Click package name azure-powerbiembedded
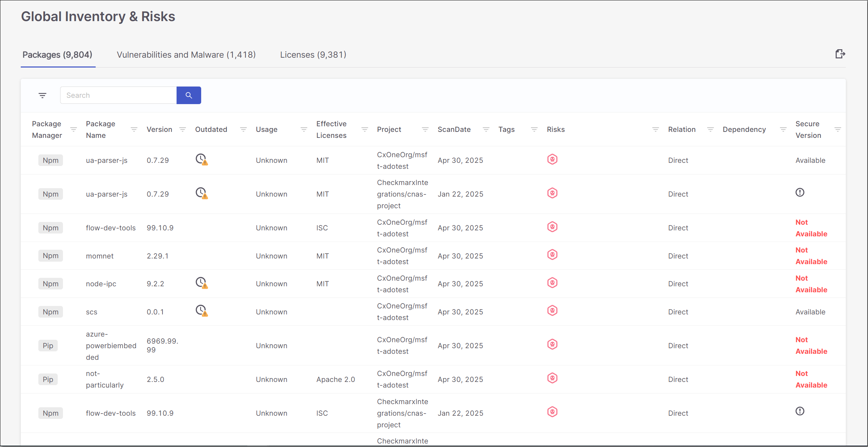 tap(111, 346)
